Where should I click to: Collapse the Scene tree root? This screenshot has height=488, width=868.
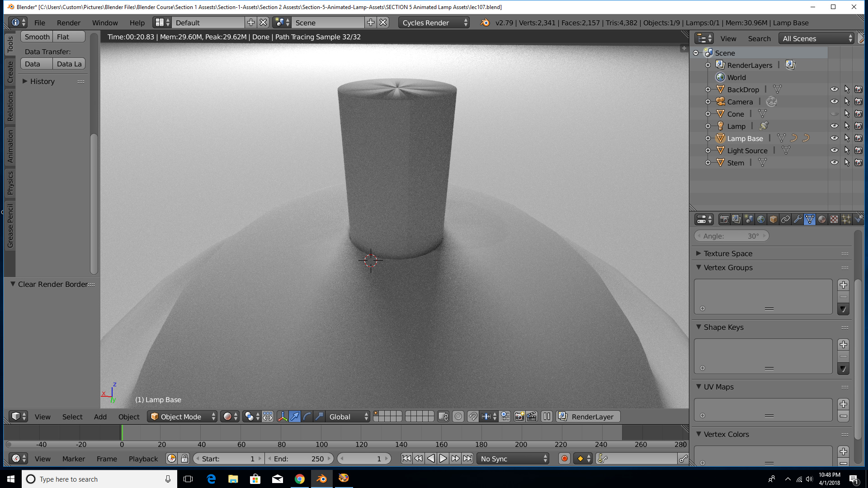pos(696,53)
